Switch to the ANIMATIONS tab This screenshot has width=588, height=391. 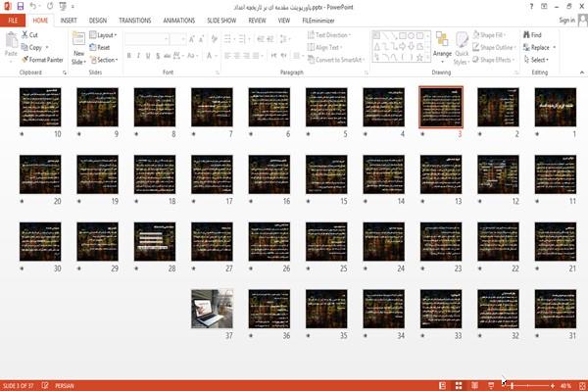[179, 21]
